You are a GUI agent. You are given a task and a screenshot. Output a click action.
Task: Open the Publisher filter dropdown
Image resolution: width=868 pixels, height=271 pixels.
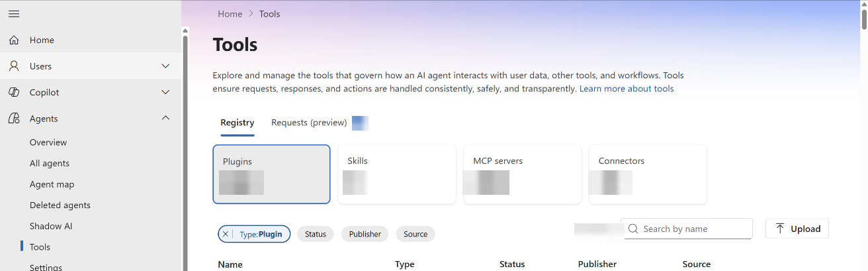coord(365,234)
